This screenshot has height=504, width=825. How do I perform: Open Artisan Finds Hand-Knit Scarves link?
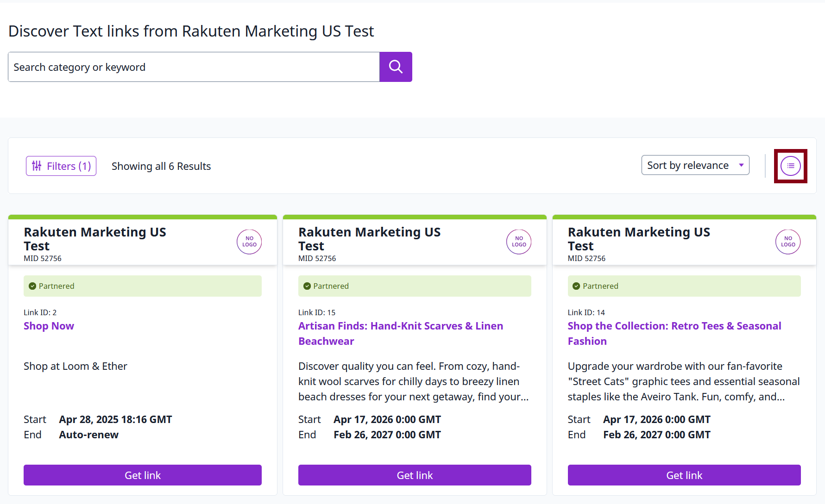[401, 333]
